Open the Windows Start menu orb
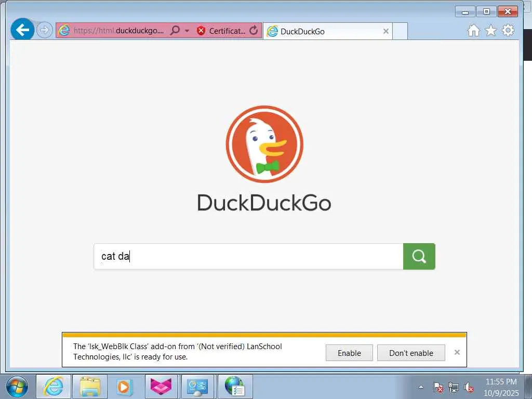532x399 pixels. pyautogui.click(x=17, y=387)
